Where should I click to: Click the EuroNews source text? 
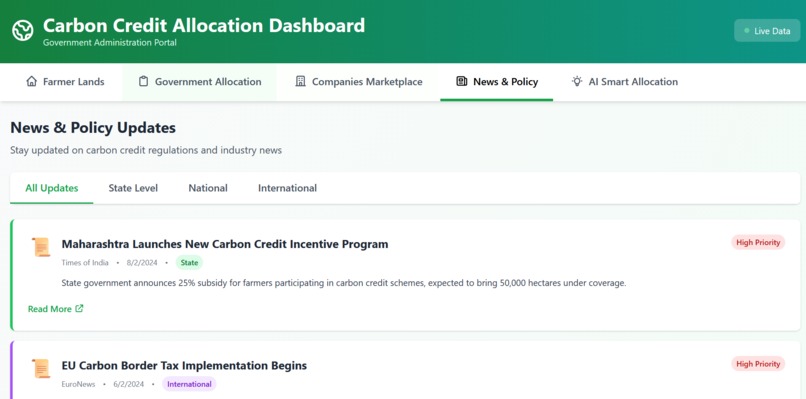pyautogui.click(x=78, y=384)
